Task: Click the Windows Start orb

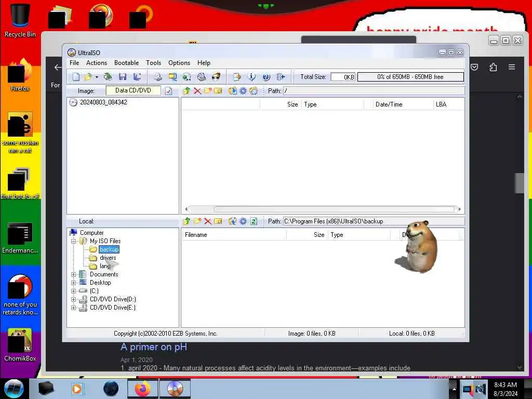Action: [x=14, y=389]
